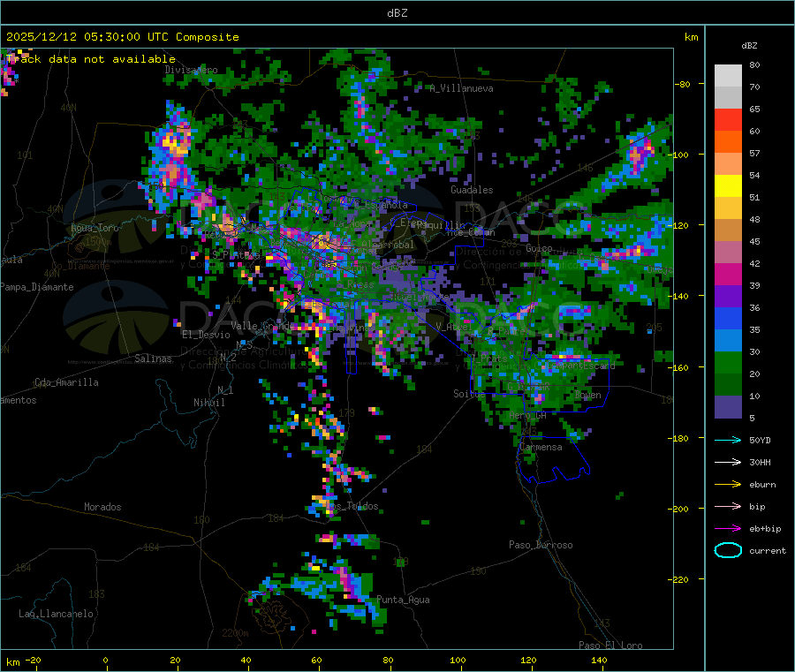Click the 30 dBZ green color swatch
Image resolution: width=795 pixels, height=672 pixels.
[x=728, y=362]
